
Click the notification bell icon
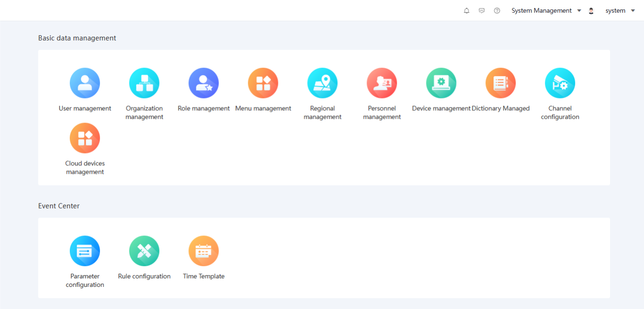tap(467, 11)
